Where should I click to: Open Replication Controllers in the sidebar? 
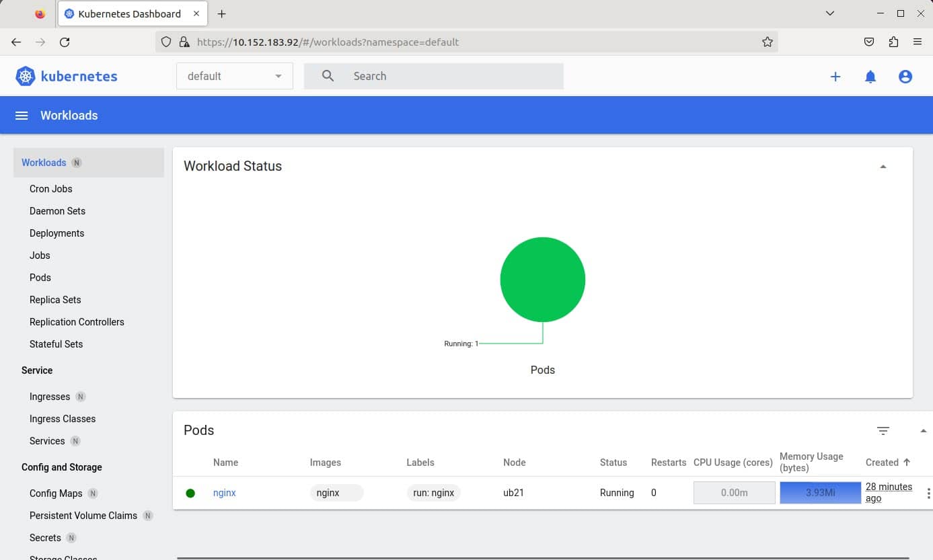point(77,322)
